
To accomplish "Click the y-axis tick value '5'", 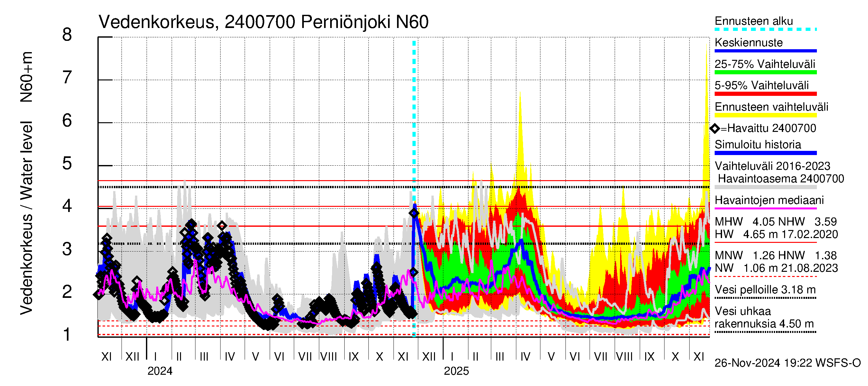I will (67, 163).
